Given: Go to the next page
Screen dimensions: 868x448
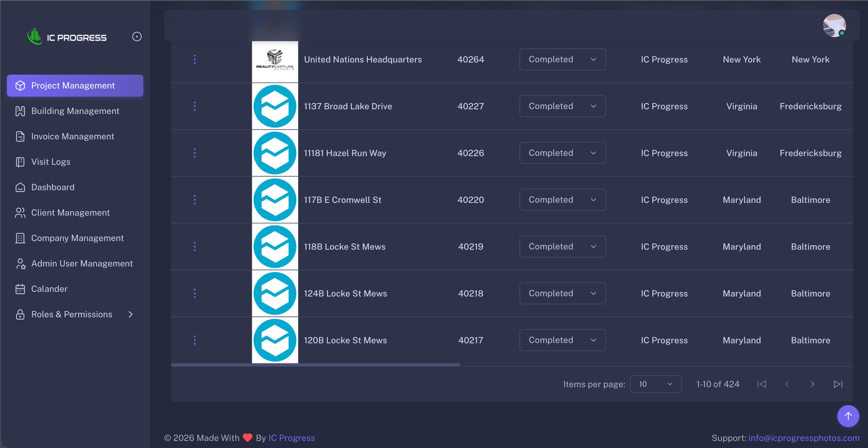Looking at the screenshot, I should pyautogui.click(x=812, y=384).
